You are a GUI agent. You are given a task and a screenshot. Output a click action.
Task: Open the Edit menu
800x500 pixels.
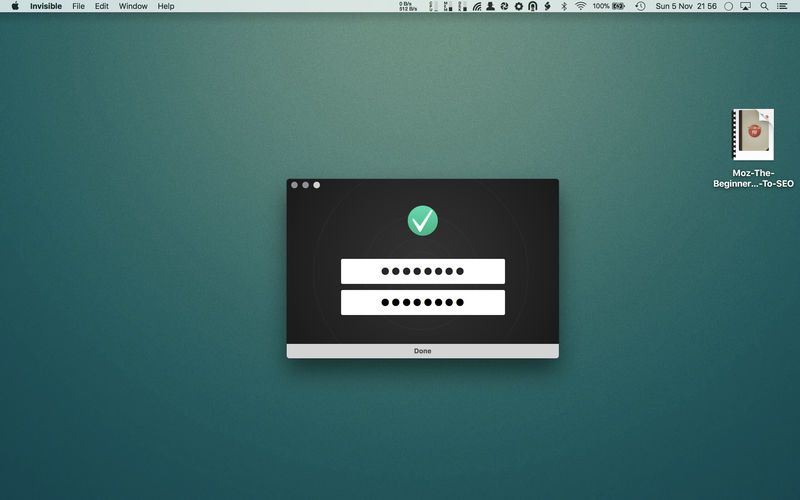(x=102, y=6)
